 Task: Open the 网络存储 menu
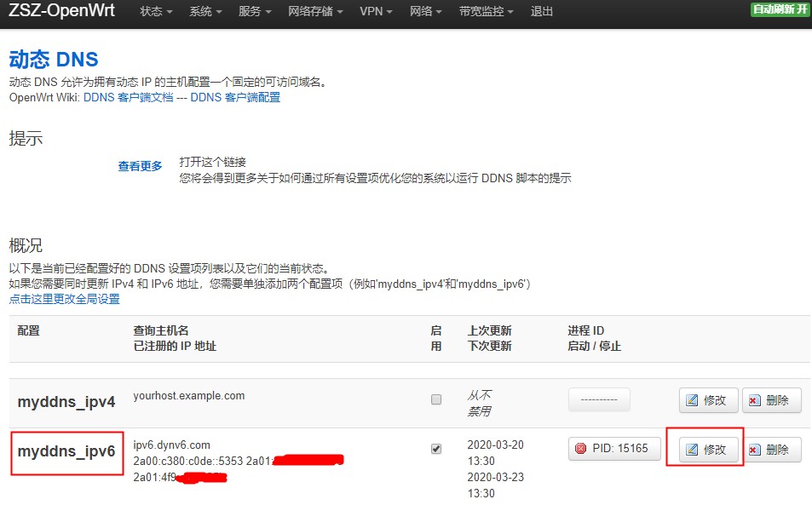click(x=316, y=12)
